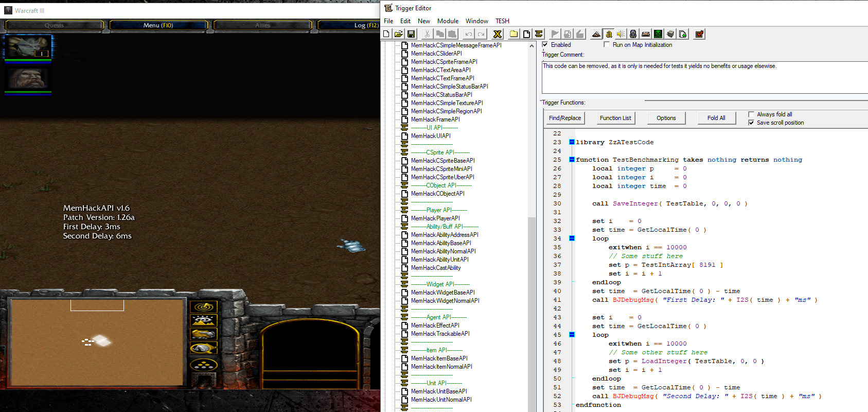Viewport: 868px width, 412px height.
Task: Toggle minimap terrain display button
Action: [x=204, y=320]
